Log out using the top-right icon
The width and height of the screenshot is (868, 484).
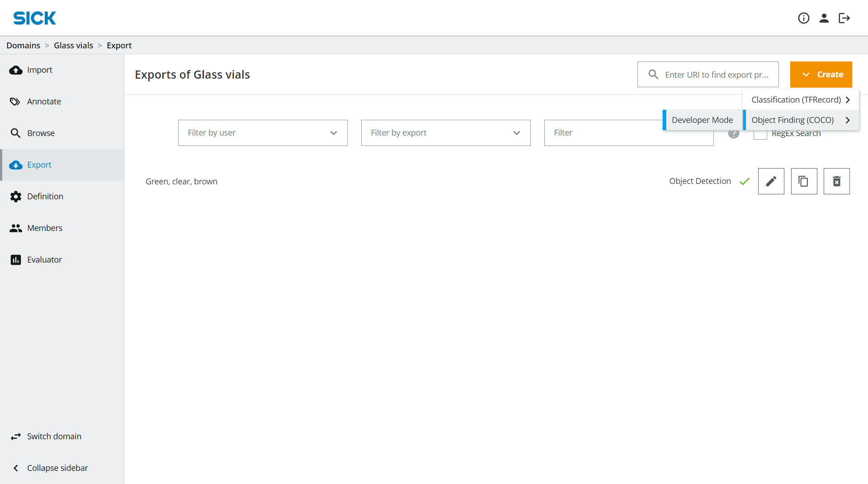844,18
